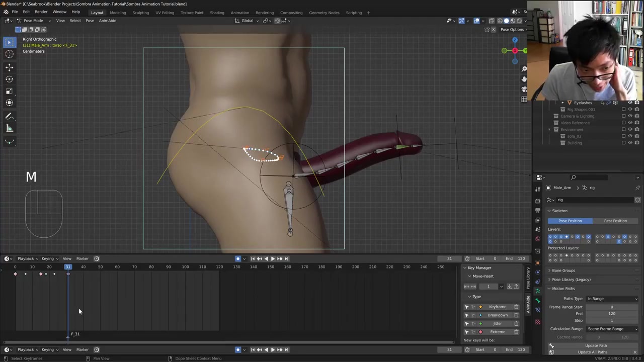Viewport: 644px width, 362px height.
Task: Open the Render menu
Action: point(41,12)
